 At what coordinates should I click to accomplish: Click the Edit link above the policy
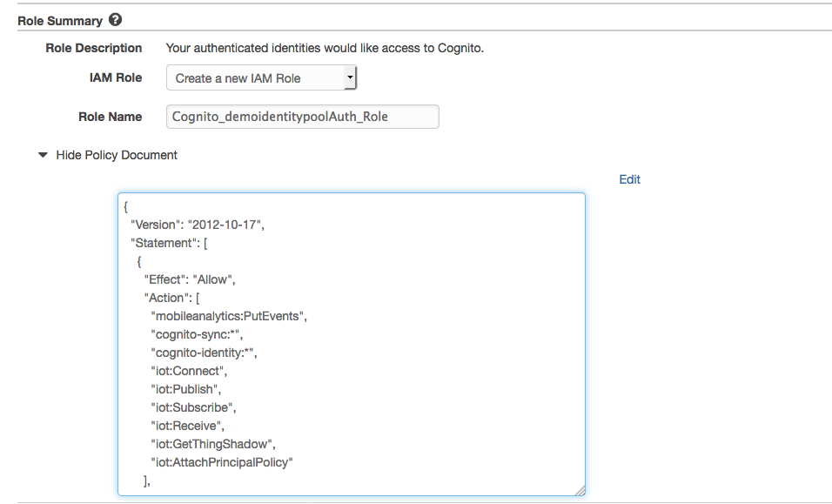(x=629, y=180)
